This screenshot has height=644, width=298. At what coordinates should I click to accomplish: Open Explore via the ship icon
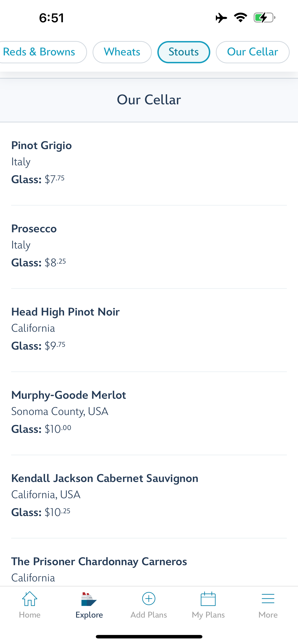click(89, 599)
